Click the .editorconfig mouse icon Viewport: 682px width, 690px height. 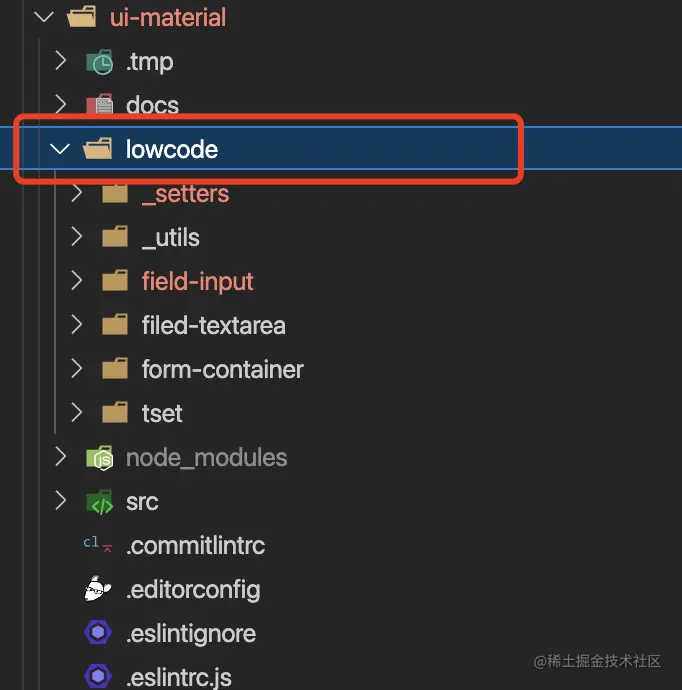[x=98, y=590]
